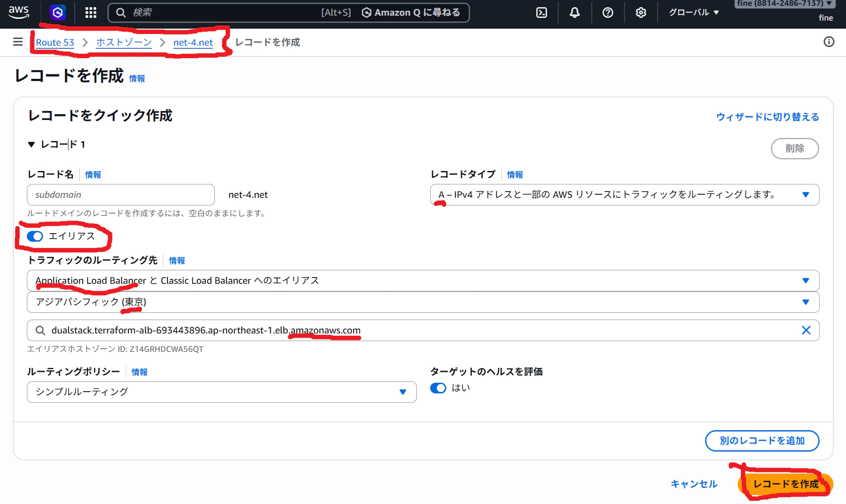
Task: Open 情報 link next to page title
Action: click(x=137, y=79)
